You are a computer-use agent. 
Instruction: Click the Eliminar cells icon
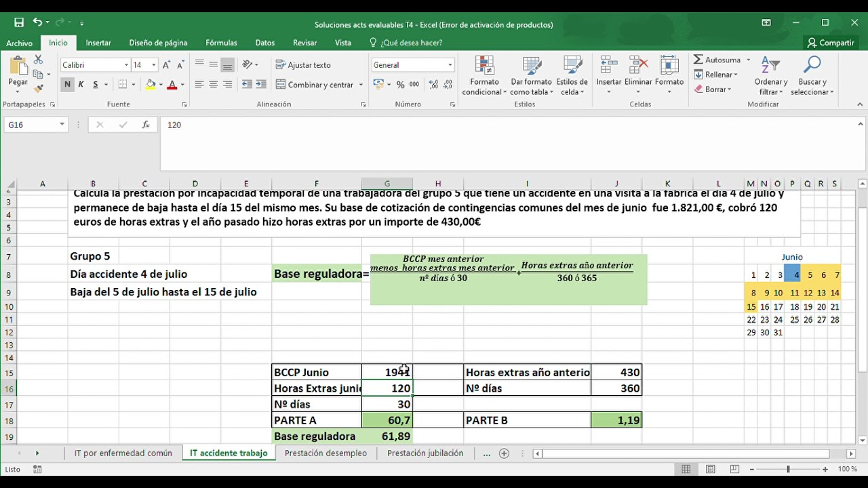click(638, 66)
